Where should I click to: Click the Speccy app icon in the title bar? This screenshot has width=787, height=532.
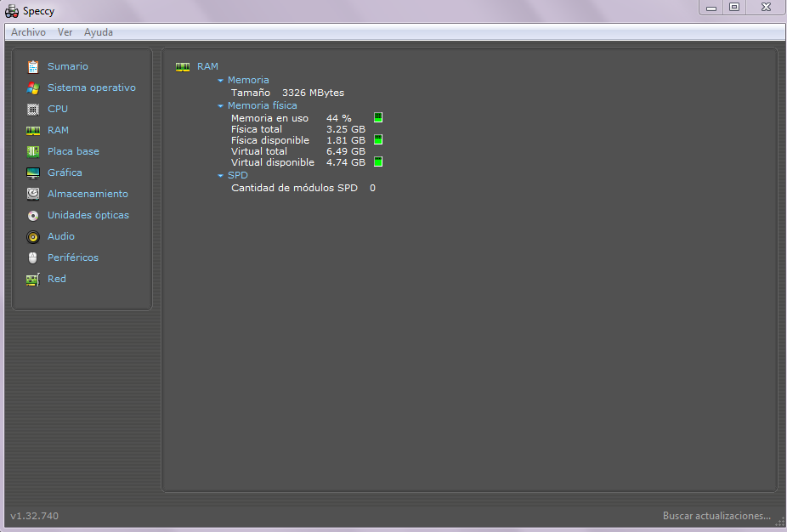12,11
